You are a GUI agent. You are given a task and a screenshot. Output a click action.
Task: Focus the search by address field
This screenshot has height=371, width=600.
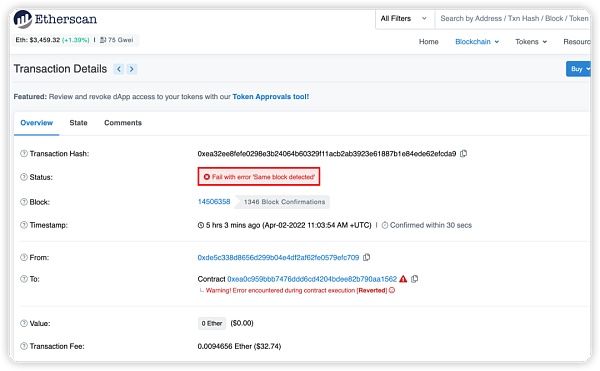(513, 18)
